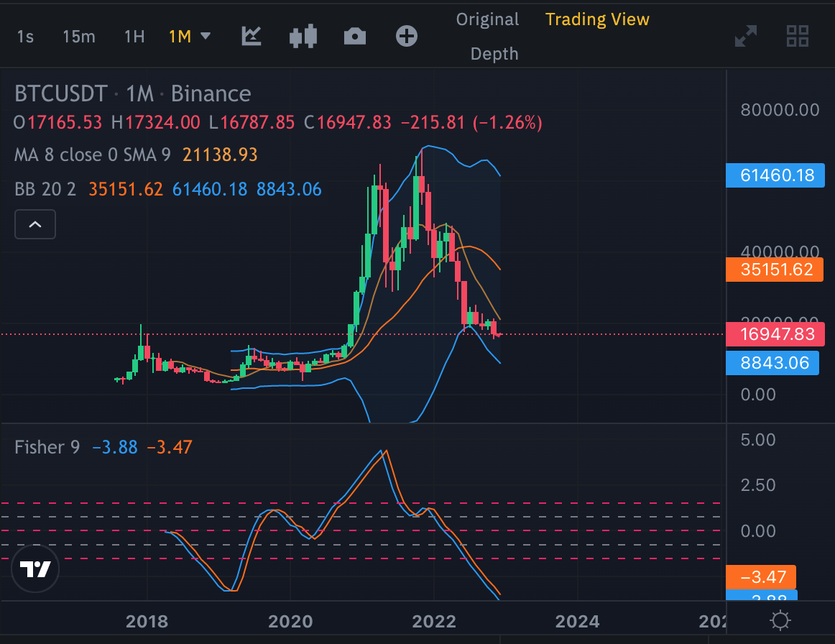Image resolution: width=835 pixels, height=644 pixels.
Task: Click the 5.00 Fisher scale label
Action: (x=758, y=440)
